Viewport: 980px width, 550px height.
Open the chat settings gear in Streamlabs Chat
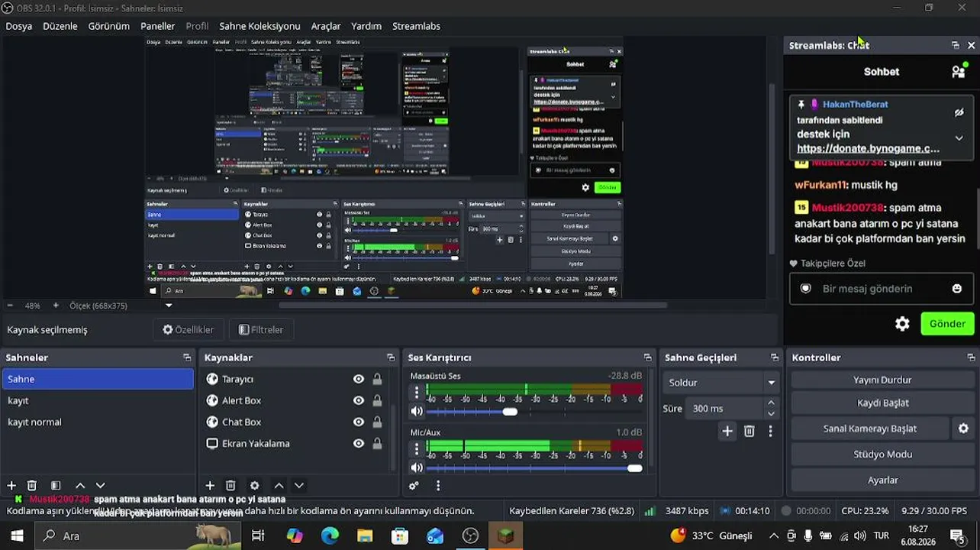click(x=902, y=324)
